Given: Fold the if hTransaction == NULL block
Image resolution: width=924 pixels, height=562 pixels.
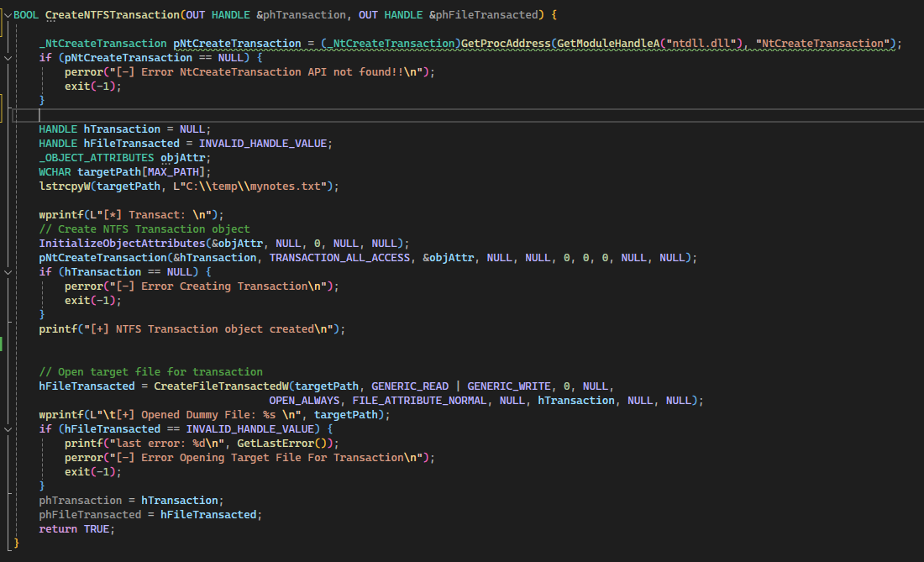Looking at the screenshot, I should [8, 272].
